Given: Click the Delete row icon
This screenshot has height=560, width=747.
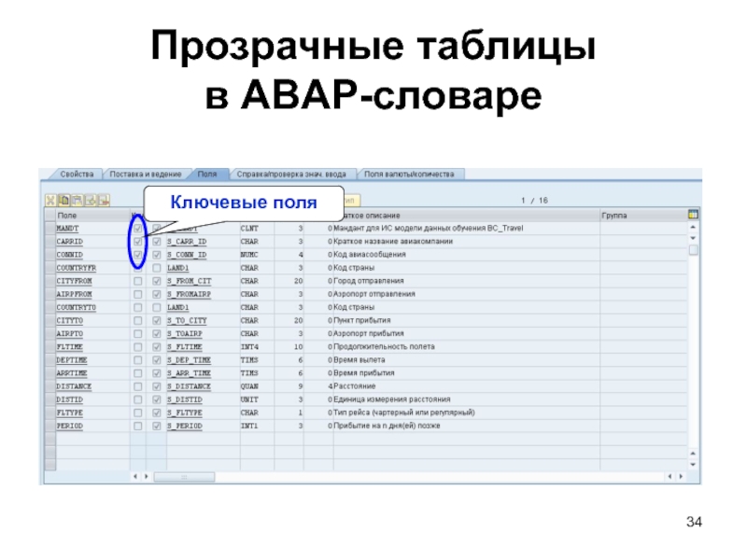Looking at the screenshot, I should coord(105,200).
